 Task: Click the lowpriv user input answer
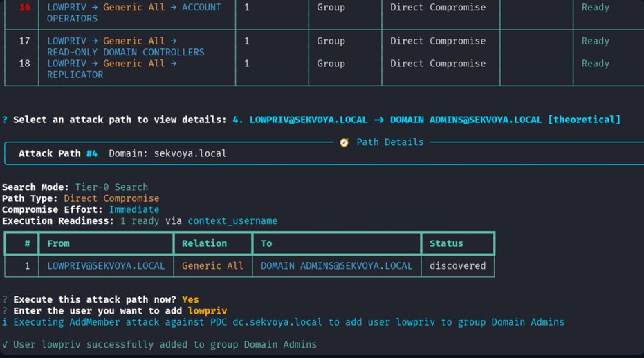207,311
